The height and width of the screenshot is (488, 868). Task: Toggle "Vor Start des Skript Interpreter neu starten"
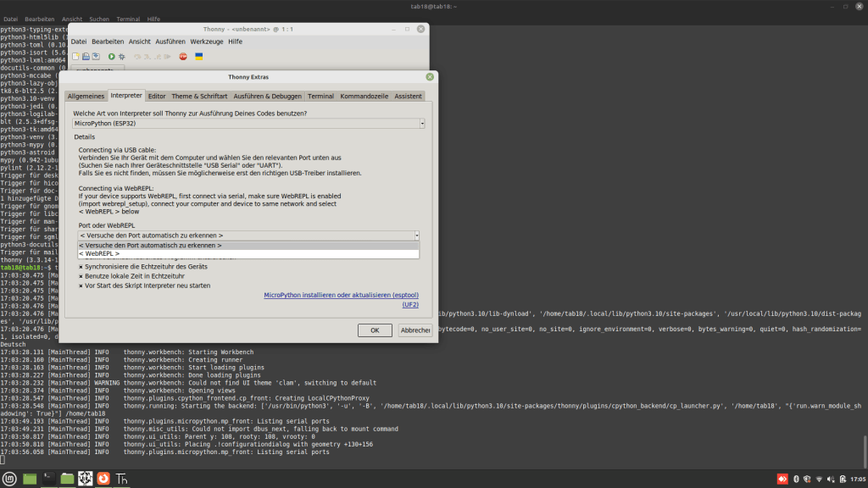coord(81,286)
